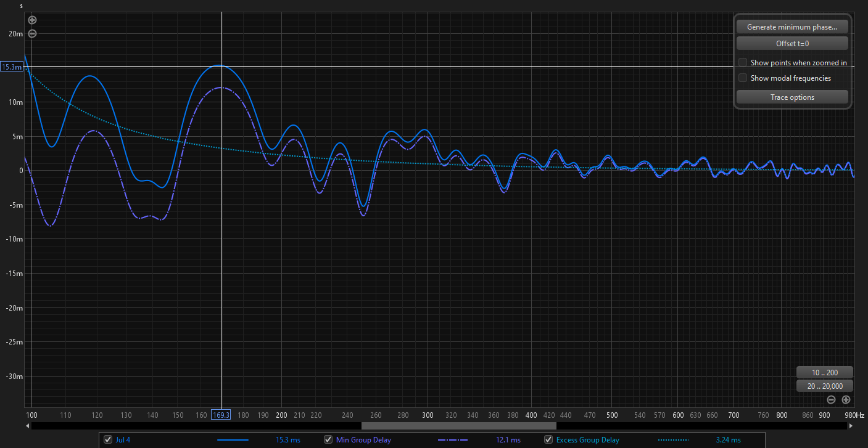Click the 169.3 cursor frequency label
Screen dimensions: 868x448
pyautogui.click(x=221, y=415)
